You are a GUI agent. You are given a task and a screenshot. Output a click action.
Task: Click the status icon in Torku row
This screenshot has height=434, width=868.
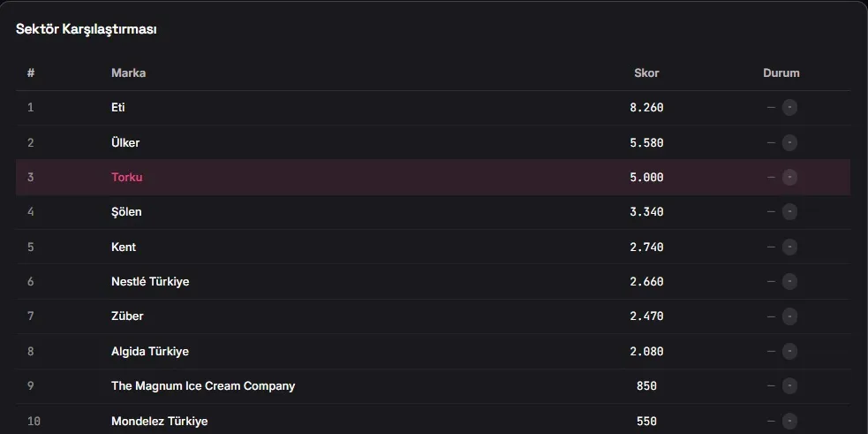[789, 178]
